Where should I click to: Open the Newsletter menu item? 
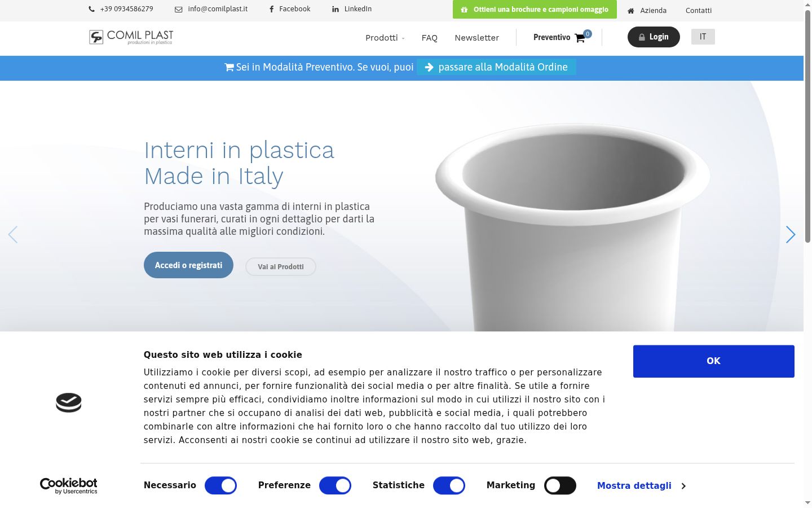click(x=477, y=38)
